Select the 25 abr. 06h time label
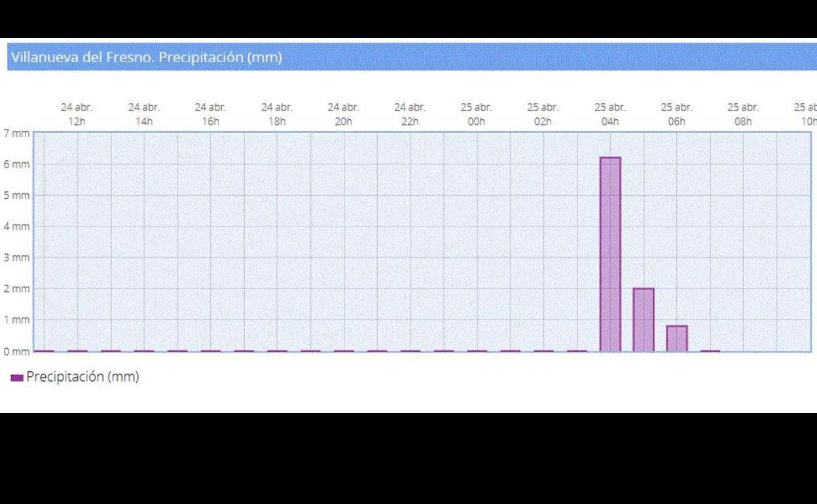The image size is (817, 504). (x=676, y=115)
